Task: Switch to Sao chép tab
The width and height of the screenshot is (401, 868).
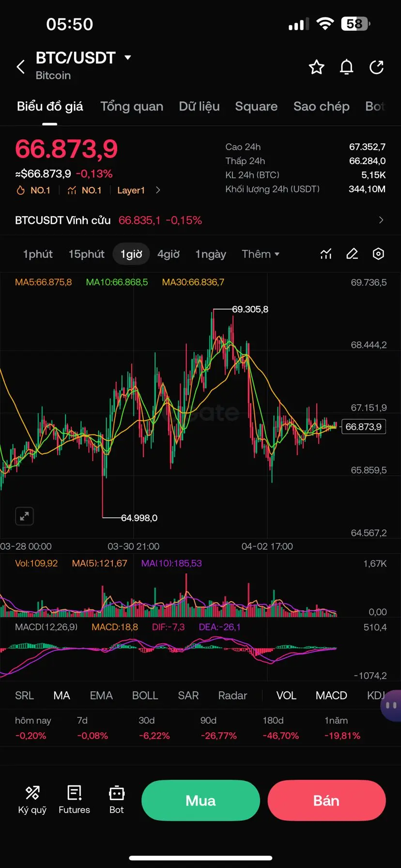Action: click(x=322, y=107)
